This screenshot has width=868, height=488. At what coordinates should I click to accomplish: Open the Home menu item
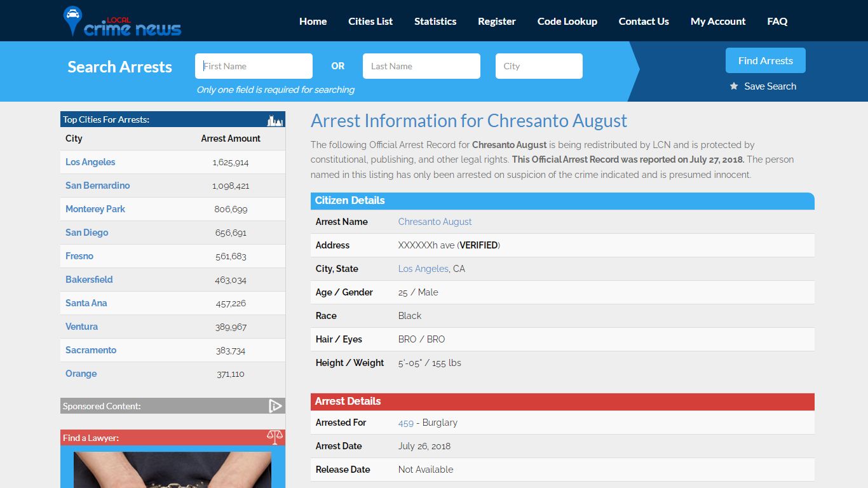tap(313, 22)
